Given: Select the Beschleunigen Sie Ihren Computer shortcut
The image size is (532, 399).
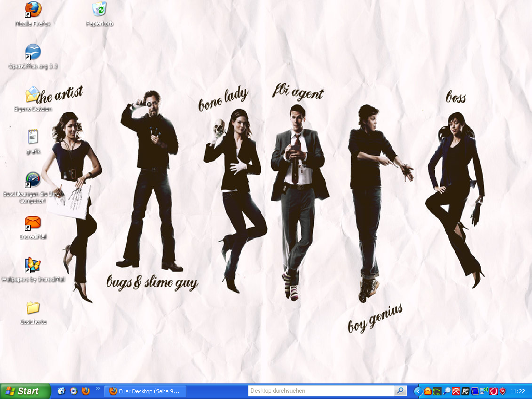Looking at the screenshot, I should (33, 188).
